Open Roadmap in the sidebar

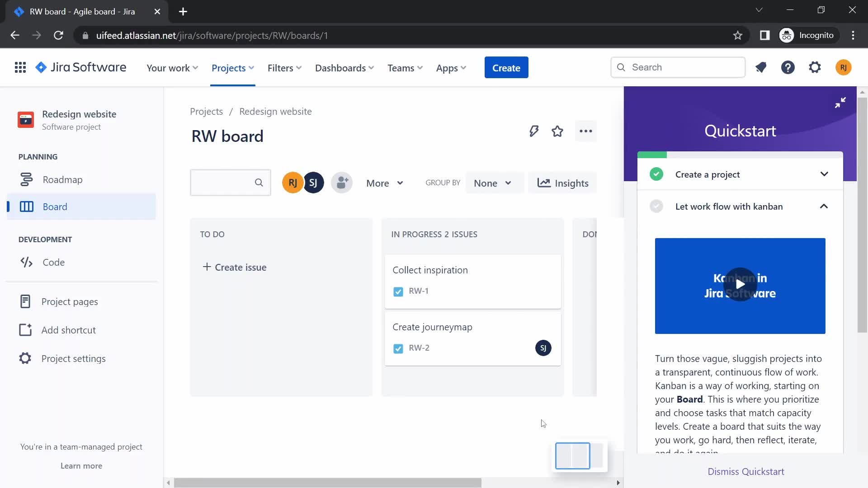tap(81, 180)
